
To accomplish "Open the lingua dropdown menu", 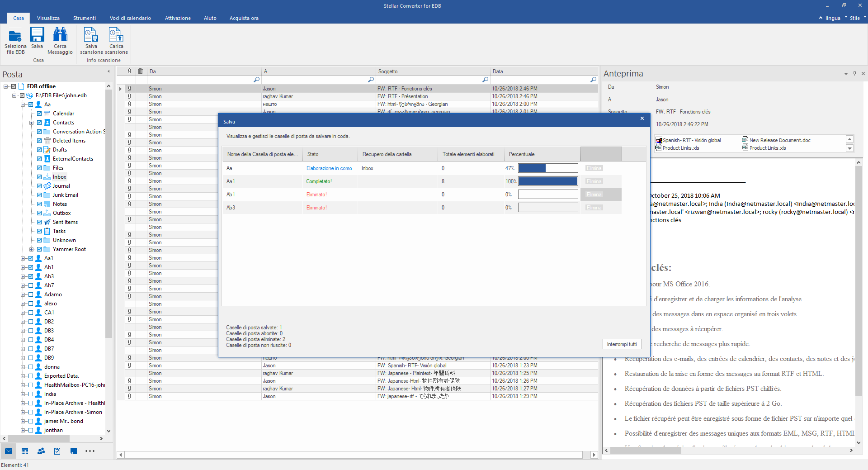I will tap(833, 18).
